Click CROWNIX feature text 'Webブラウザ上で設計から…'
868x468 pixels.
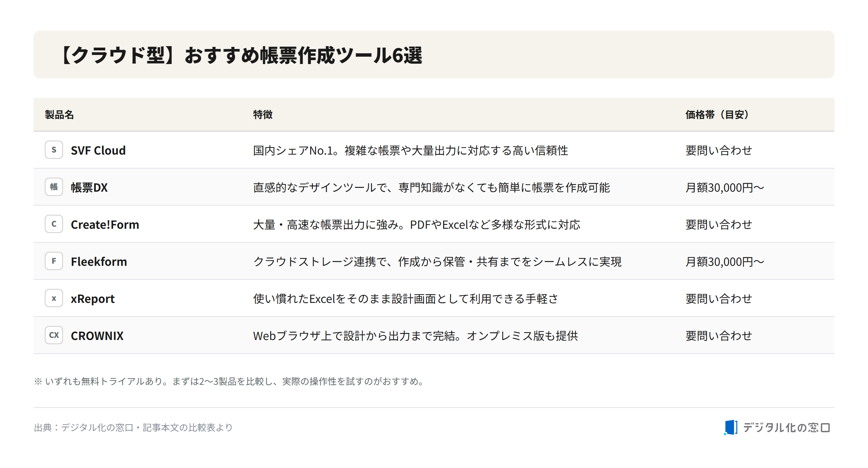415,336
